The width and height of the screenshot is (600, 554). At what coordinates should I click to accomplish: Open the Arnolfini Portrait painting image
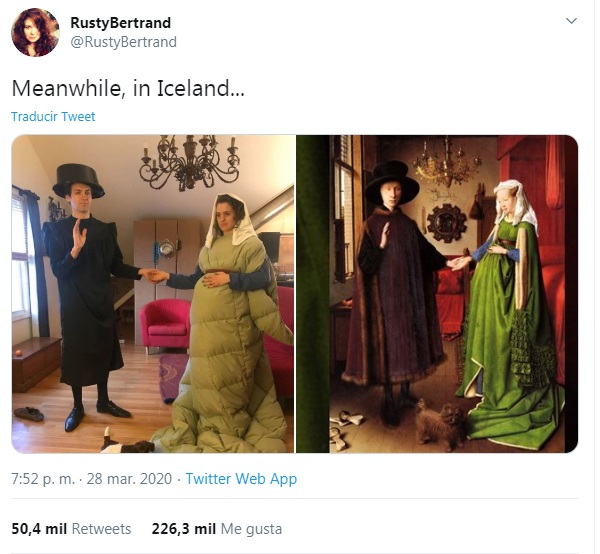pos(437,294)
